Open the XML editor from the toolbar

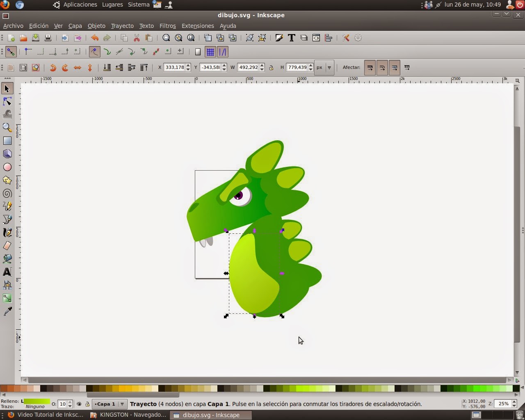pos(316,38)
